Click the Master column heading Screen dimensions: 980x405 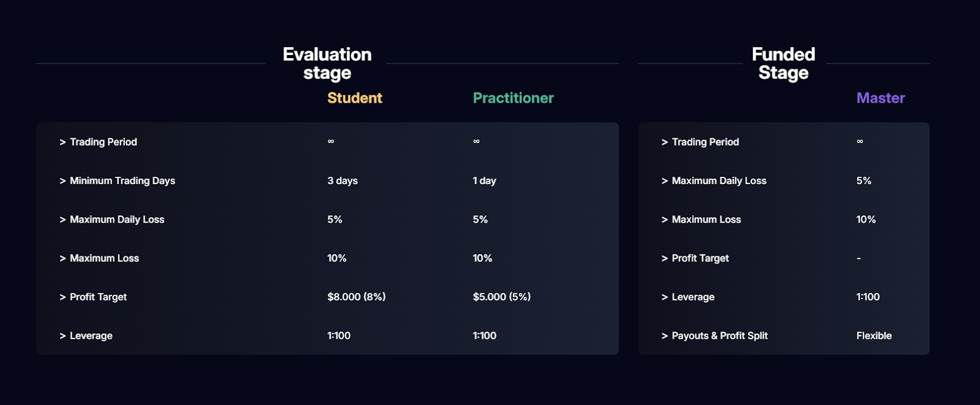[880, 98]
